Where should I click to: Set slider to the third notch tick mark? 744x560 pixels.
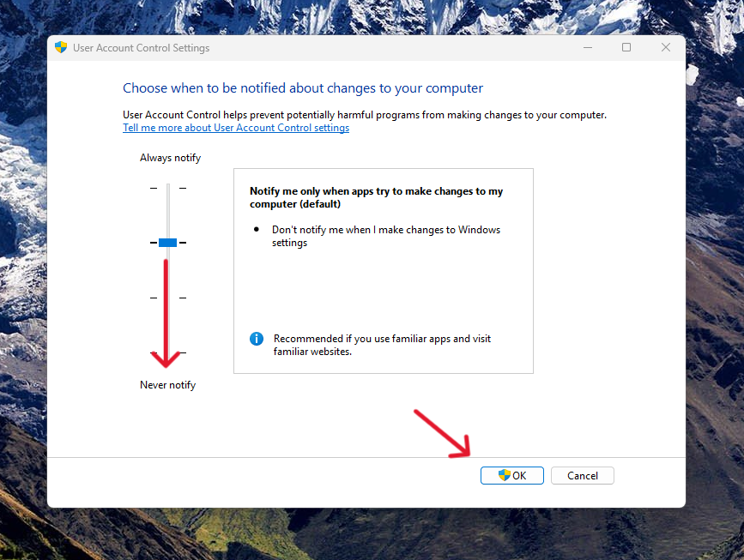pyautogui.click(x=168, y=298)
